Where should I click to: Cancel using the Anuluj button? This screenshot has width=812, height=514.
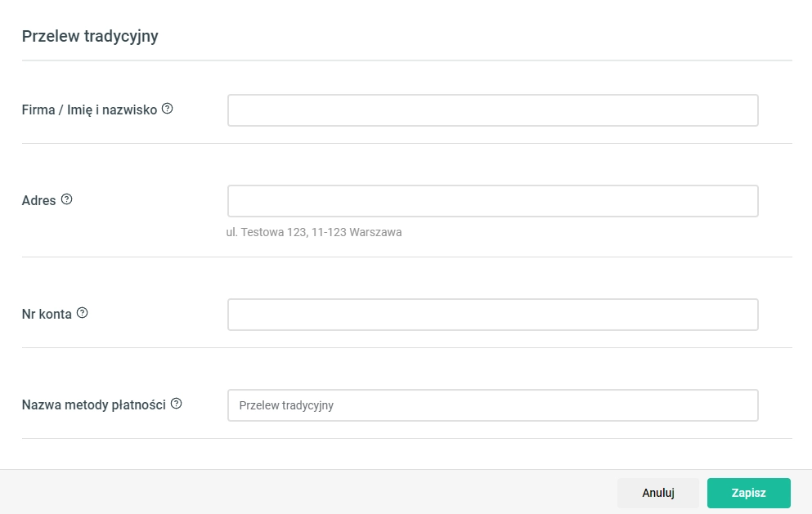click(x=658, y=493)
